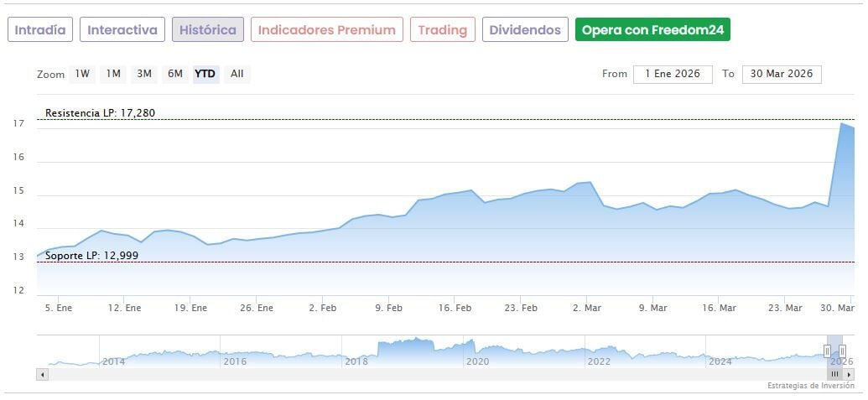Select the Histórica tab
The height and width of the screenshot is (400, 868).
pos(208,30)
